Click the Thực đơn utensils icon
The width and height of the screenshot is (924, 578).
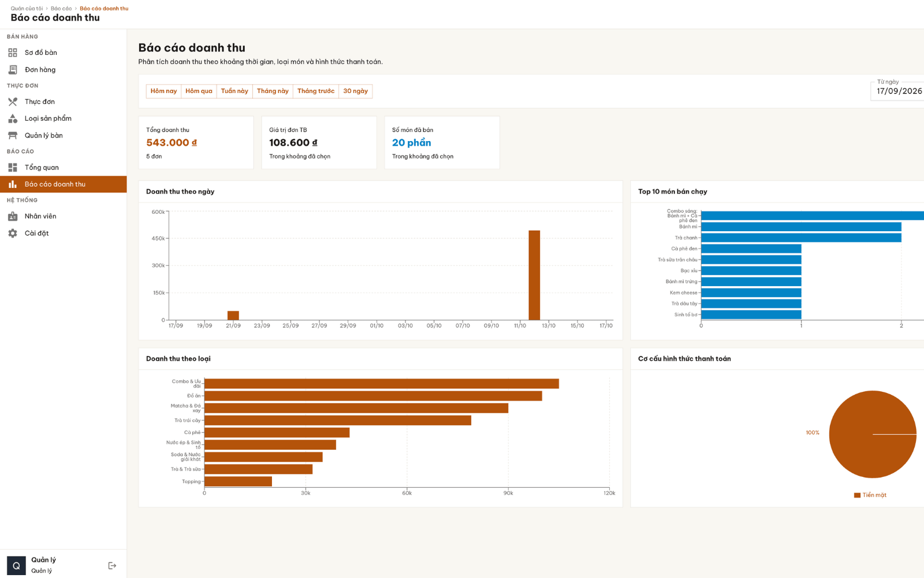13,102
